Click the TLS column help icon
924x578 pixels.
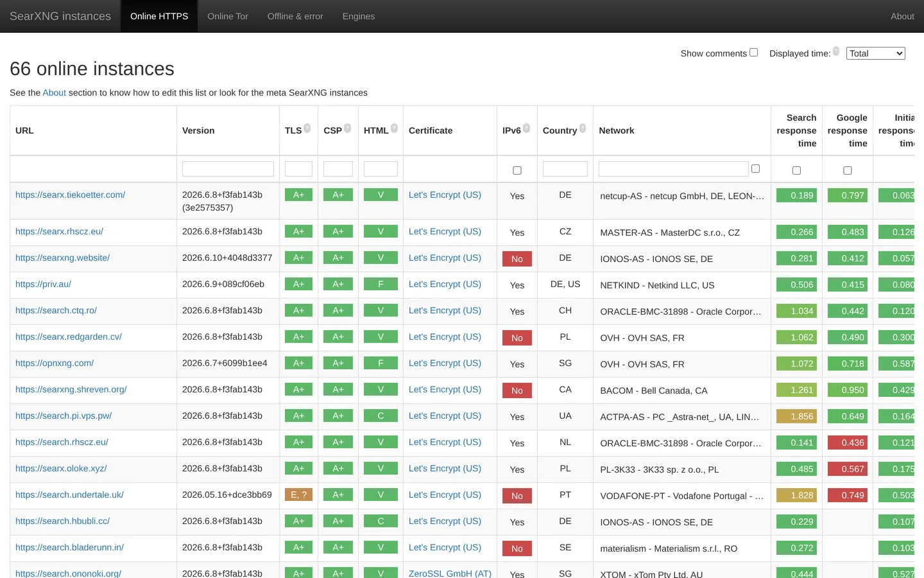click(x=307, y=128)
